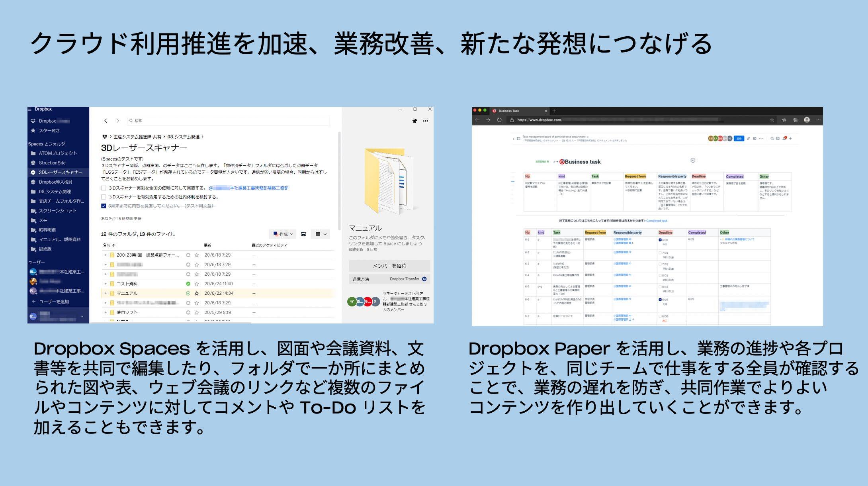868x486 pixels.
Task: Pin the マニュアル folder with the pin icon
Action: coord(414,121)
